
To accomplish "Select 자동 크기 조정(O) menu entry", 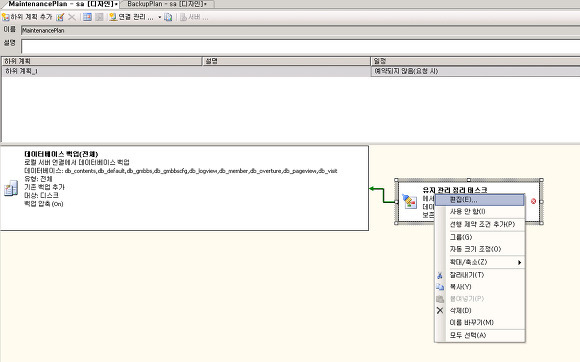I will coord(480,249).
